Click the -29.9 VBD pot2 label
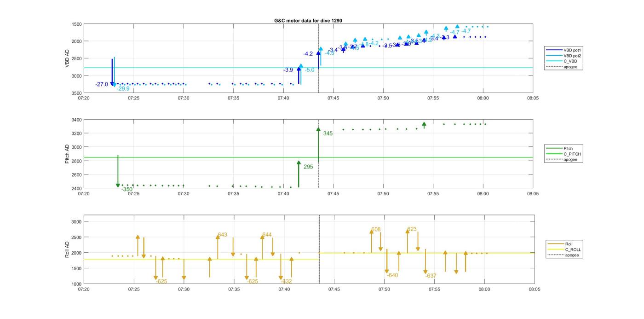The height and width of the screenshot is (319, 644). (123, 89)
